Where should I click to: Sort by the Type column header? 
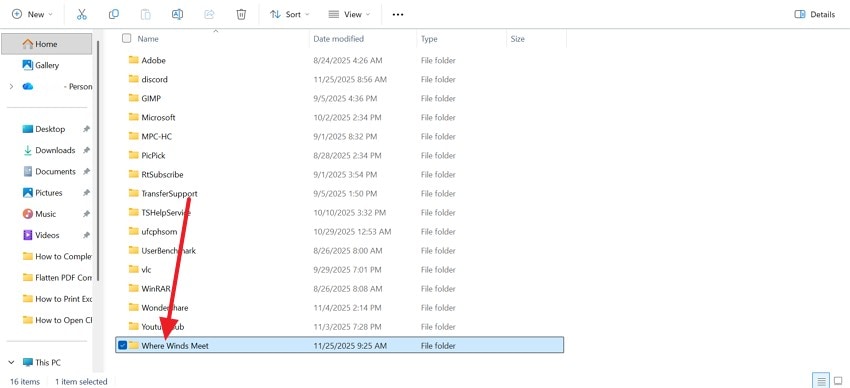point(429,39)
